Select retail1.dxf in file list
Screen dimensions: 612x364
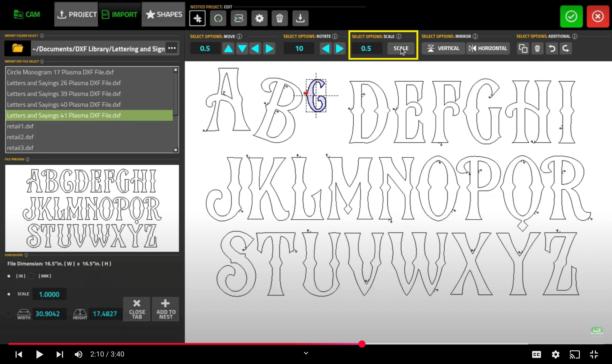(x=20, y=126)
